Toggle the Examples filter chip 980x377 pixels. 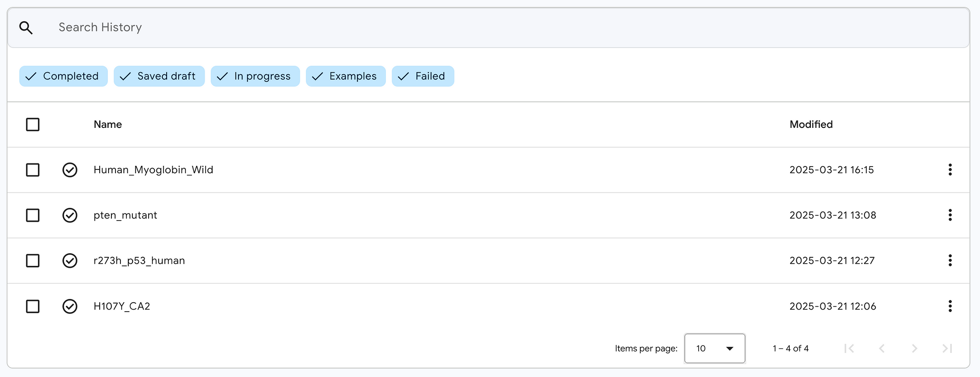[x=346, y=76]
